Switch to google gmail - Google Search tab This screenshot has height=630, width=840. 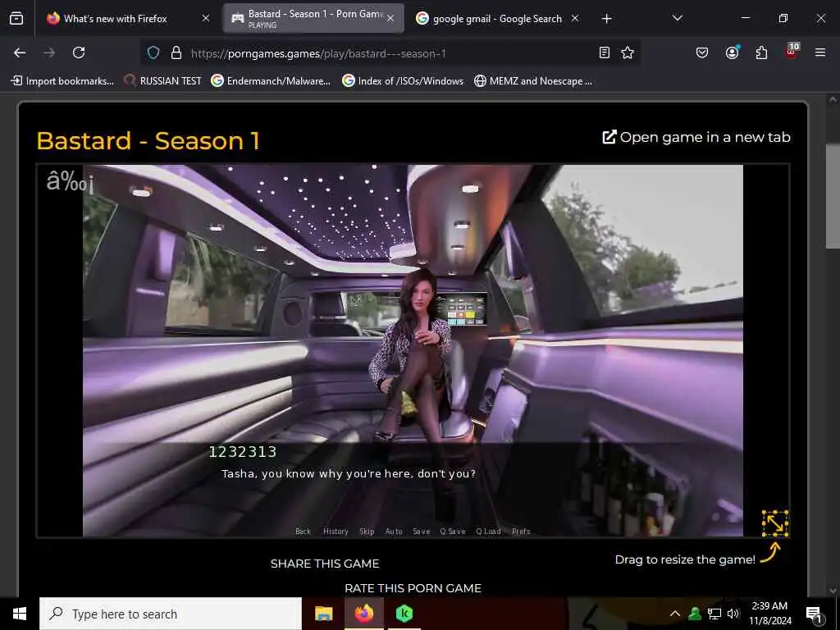pos(498,19)
